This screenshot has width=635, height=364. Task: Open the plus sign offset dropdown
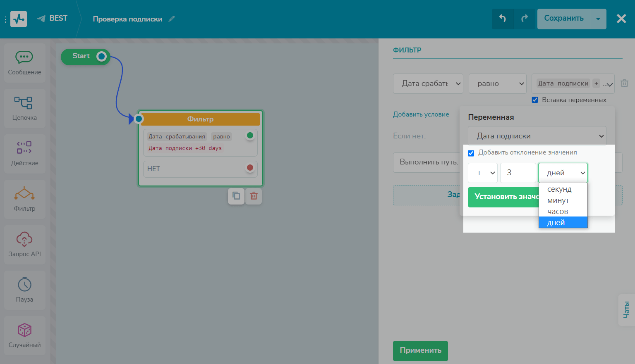tap(482, 173)
